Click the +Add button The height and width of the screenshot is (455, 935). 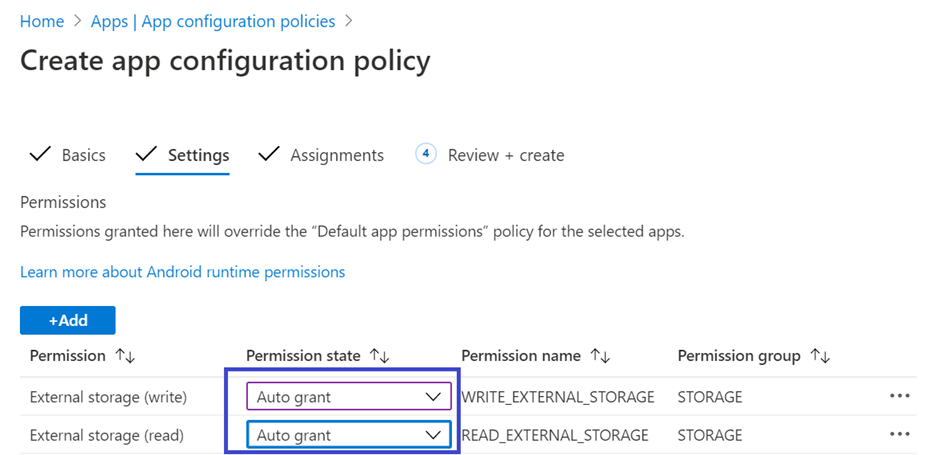click(68, 320)
